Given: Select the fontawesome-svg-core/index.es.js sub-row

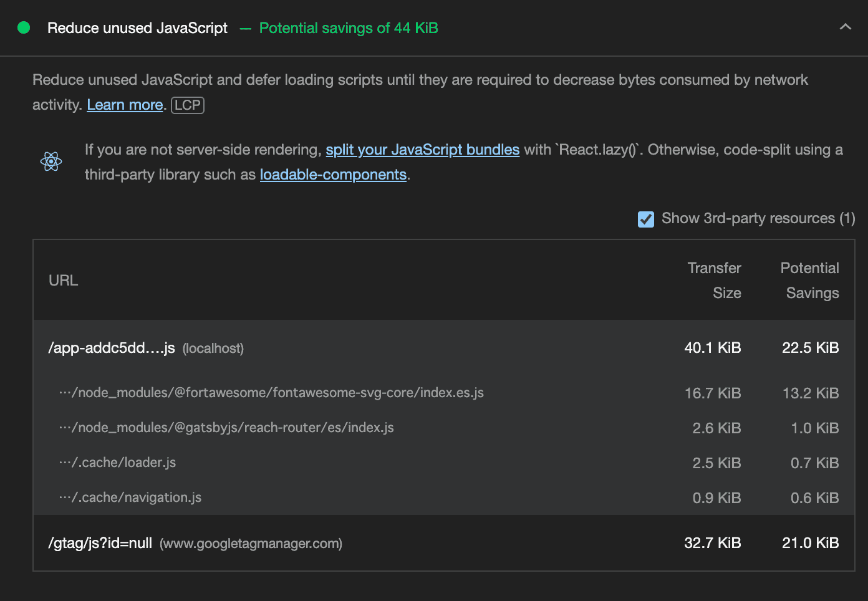Looking at the screenshot, I should (x=271, y=393).
